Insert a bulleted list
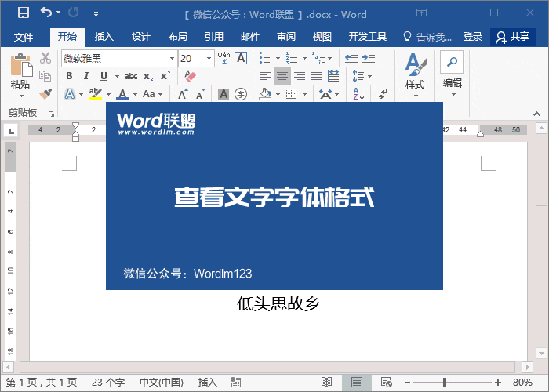Image resolution: width=549 pixels, height=392 pixels. pyautogui.click(x=265, y=58)
